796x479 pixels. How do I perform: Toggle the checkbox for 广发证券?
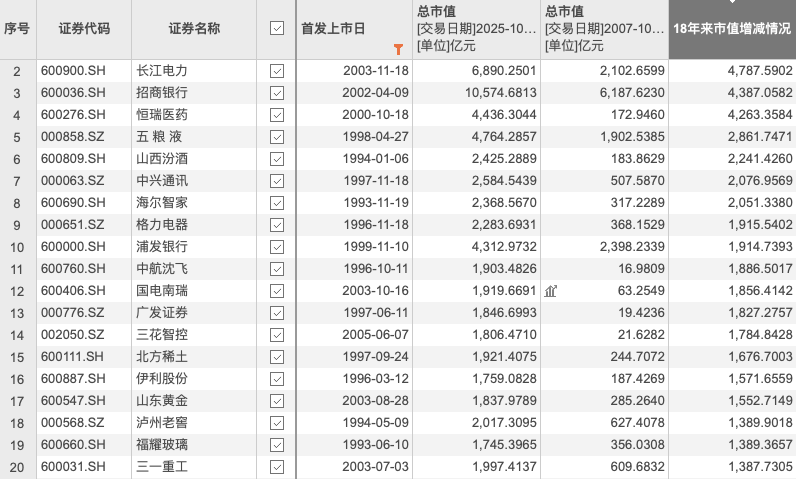tap(277, 313)
